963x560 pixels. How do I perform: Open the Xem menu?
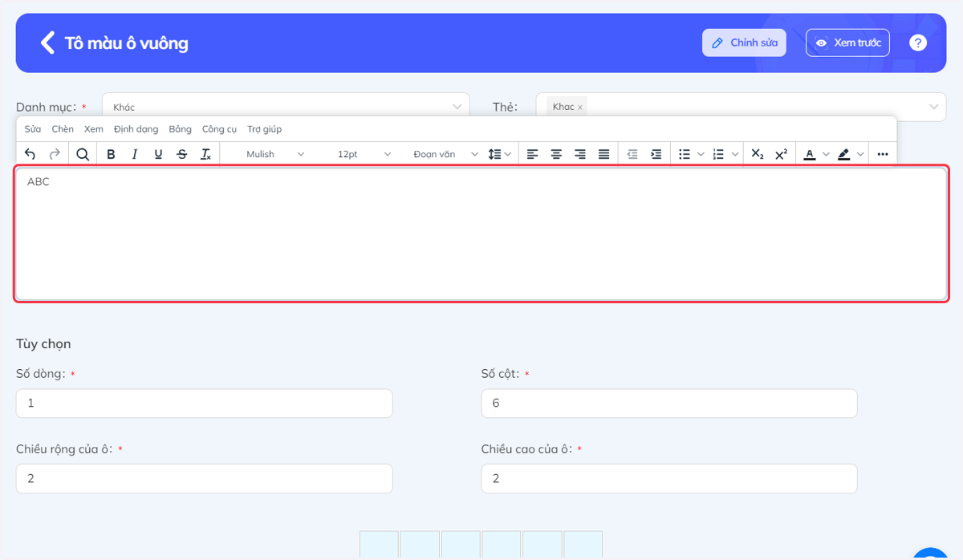coord(94,129)
